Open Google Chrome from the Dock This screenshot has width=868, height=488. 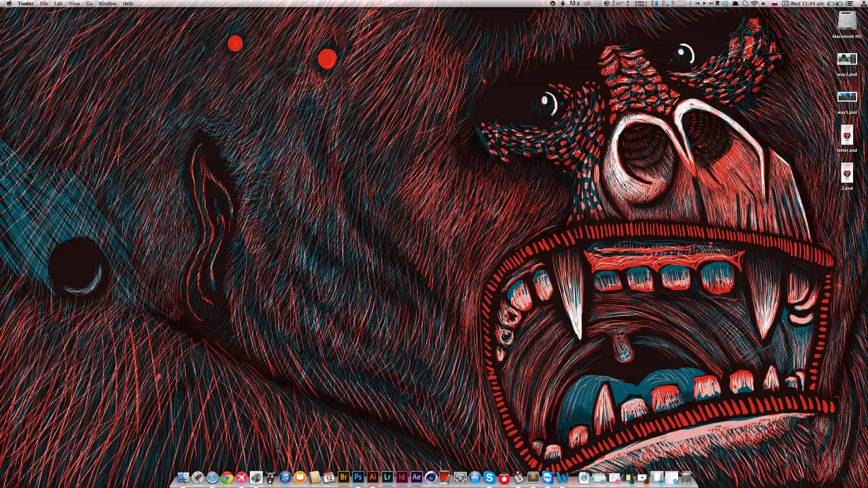click(x=227, y=478)
